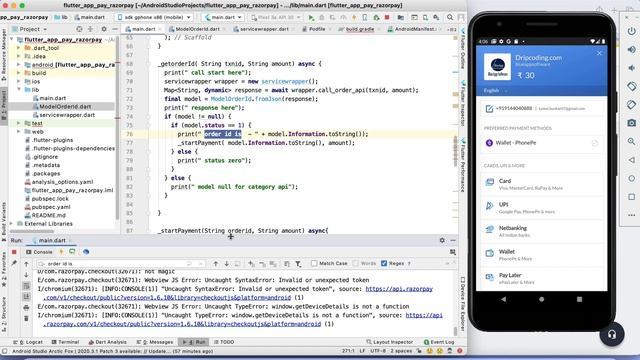Open Event Log in status bar
The image size is (640, 360).
(439, 342)
